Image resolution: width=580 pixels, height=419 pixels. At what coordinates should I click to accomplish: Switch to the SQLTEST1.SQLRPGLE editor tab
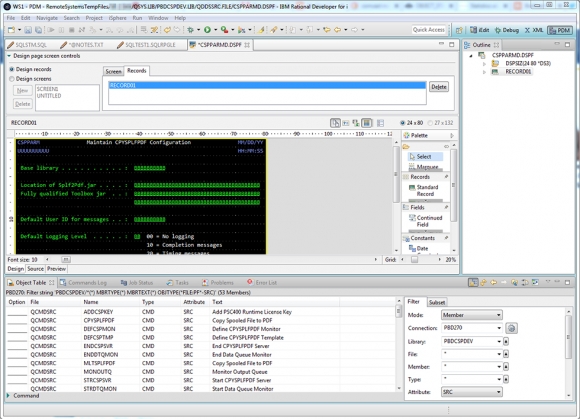click(146, 45)
